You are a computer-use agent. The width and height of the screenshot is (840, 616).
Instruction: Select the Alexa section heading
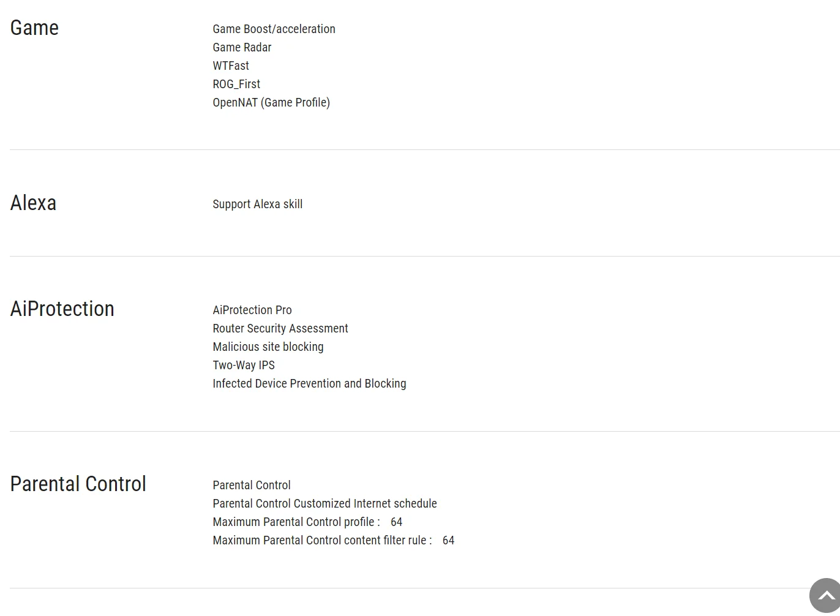coord(33,203)
